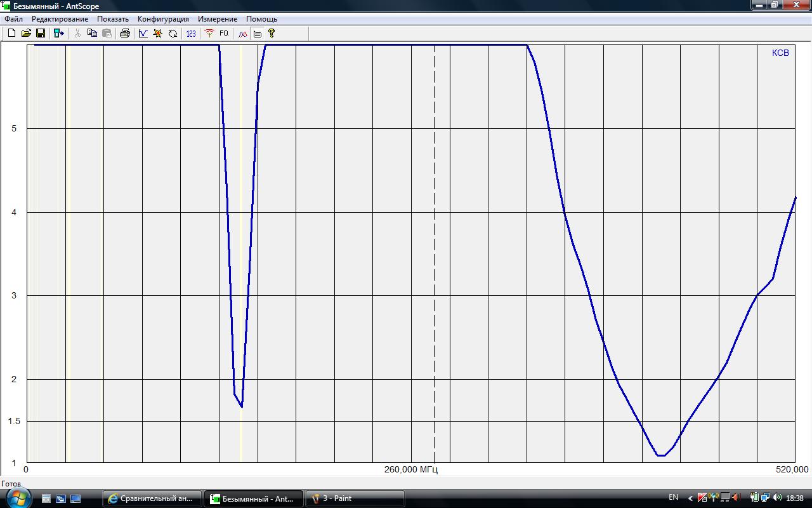The width and height of the screenshot is (812, 508).
Task: Open the Windows Start orb
Action: click(x=18, y=498)
